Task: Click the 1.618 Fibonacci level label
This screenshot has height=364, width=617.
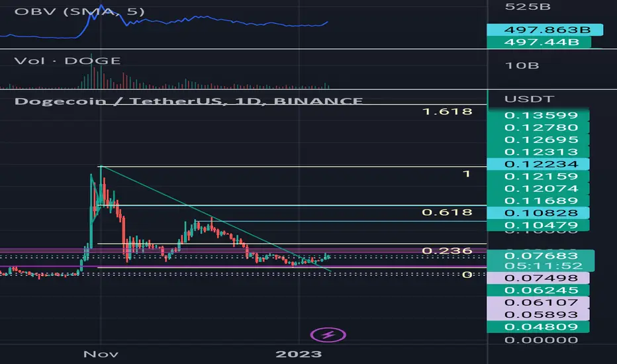Action: pyautogui.click(x=447, y=111)
